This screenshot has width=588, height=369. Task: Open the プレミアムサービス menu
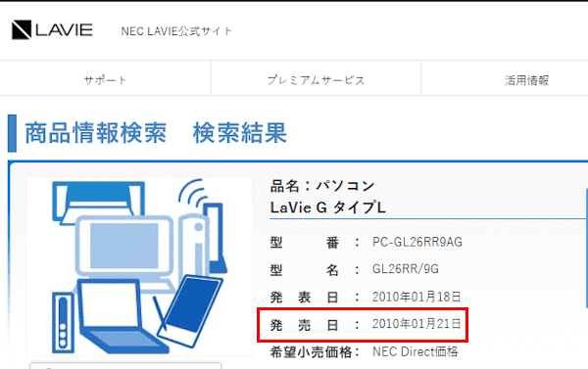(x=316, y=80)
